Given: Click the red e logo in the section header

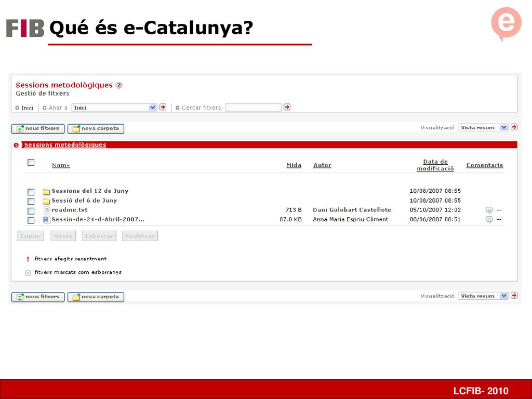Looking at the screenshot, I should 16,145.
